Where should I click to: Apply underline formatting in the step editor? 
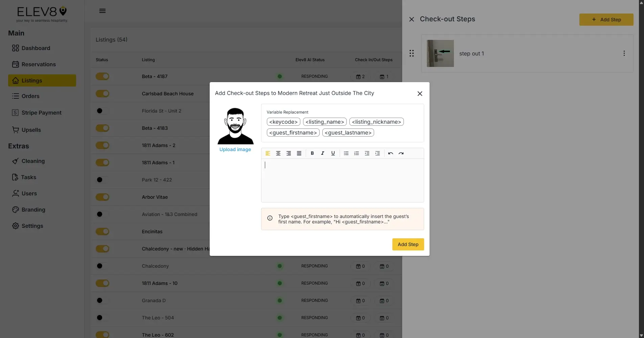[333, 153]
